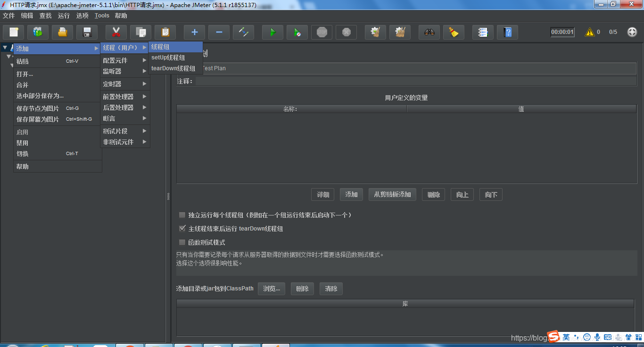
Task: Choose 粘贴 in context menu
Action: 57,61
